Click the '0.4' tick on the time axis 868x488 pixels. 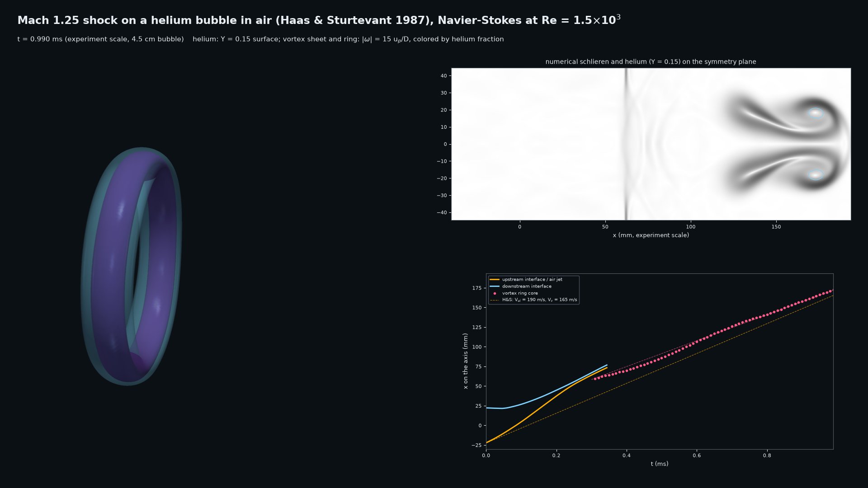tap(627, 455)
